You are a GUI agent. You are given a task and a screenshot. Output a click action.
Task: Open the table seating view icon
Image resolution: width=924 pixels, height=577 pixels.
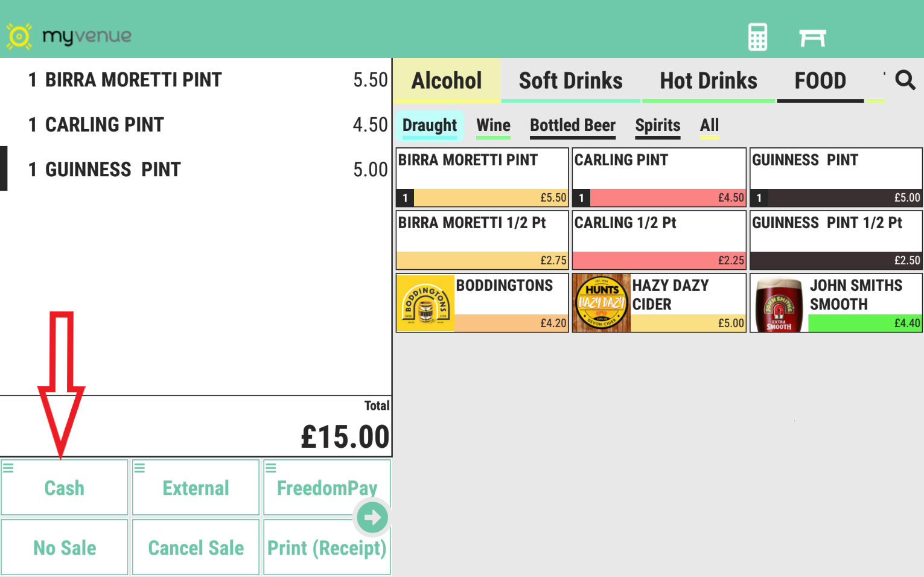[814, 37]
